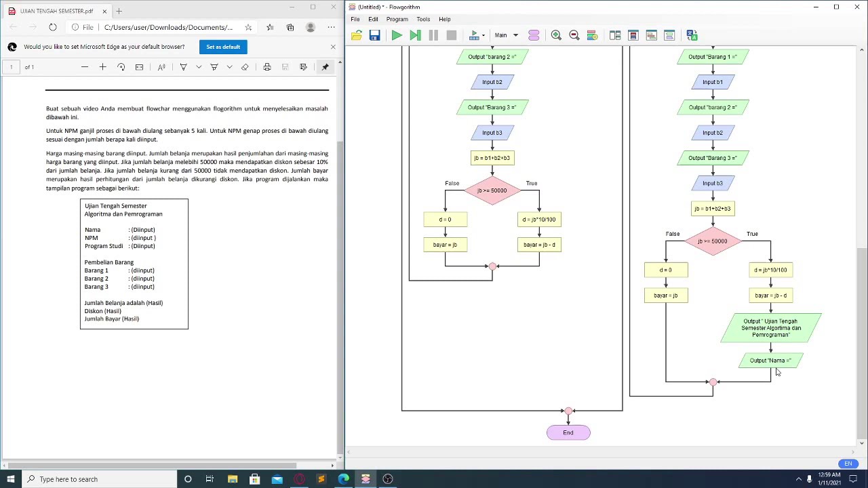Expand the Highlight tool options chevron
This screenshot has width=868, height=488.
pos(229,67)
